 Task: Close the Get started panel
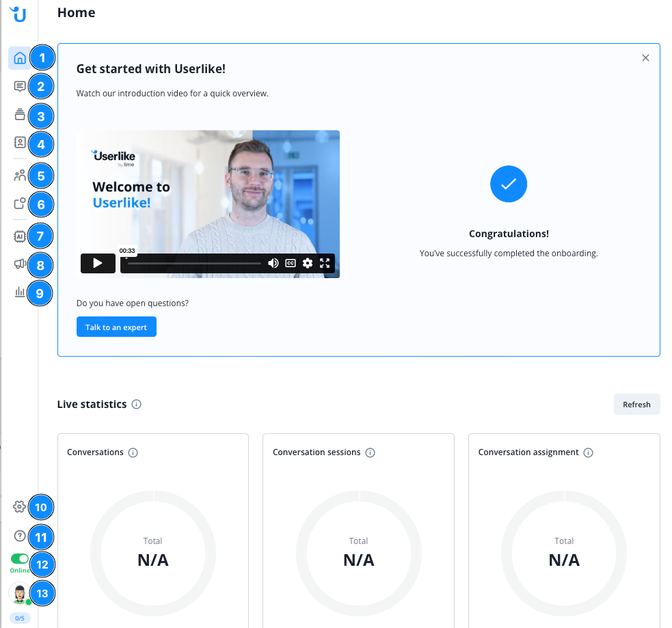point(645,58)
